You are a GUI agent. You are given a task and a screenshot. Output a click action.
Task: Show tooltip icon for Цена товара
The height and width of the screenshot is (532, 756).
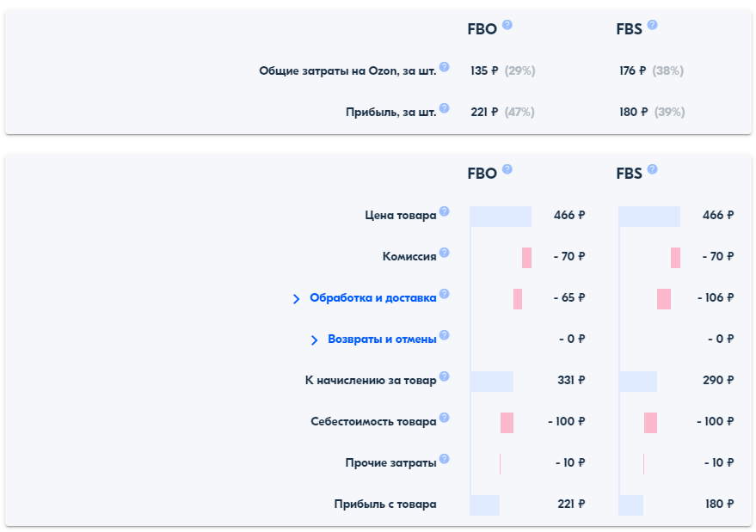pyautogui.click(x=445, y=211)
